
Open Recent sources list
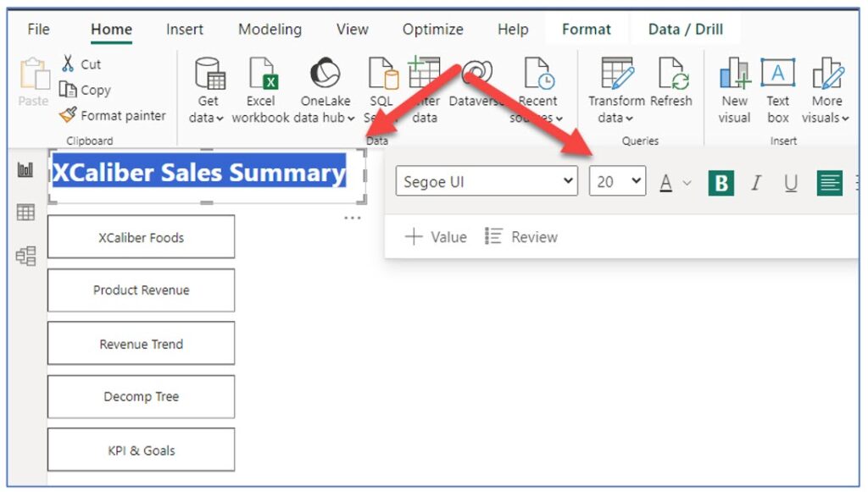(537, 90)
